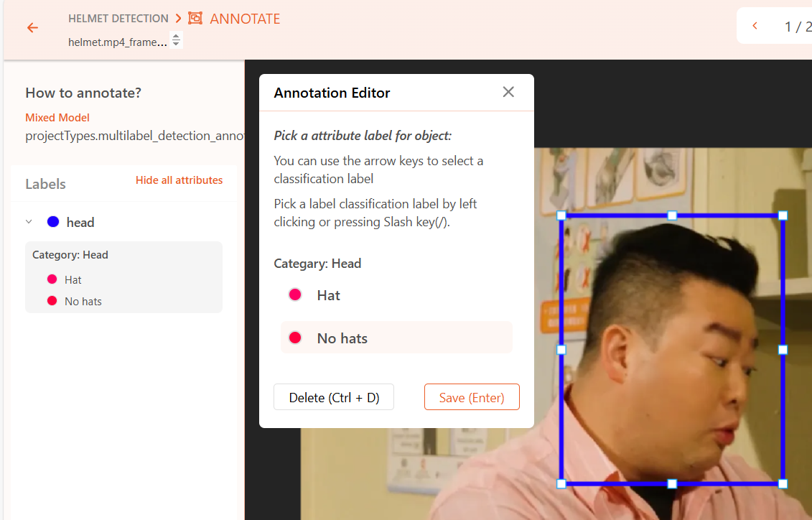The height and width of the screenshot is (520, 812).
Task: Click the 1 / 2 page counter
Action: coord(798,27)
